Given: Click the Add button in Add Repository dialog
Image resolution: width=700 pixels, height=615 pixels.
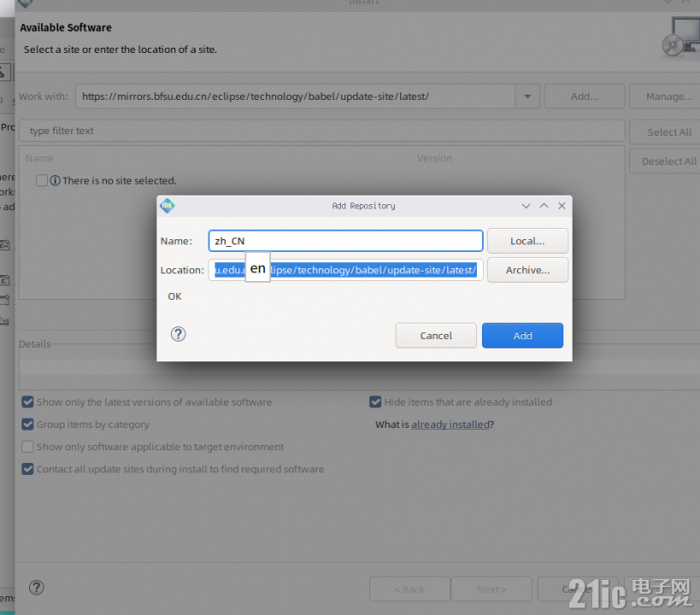Looking at the screenshot, I should click(x=522, y=336).
